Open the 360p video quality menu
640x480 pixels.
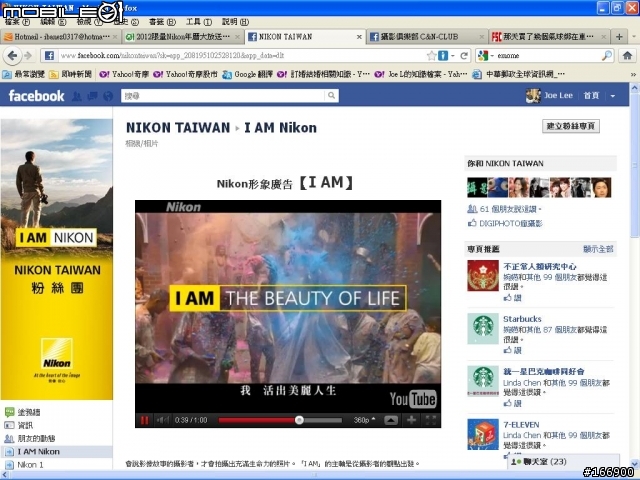pos(364,420)
